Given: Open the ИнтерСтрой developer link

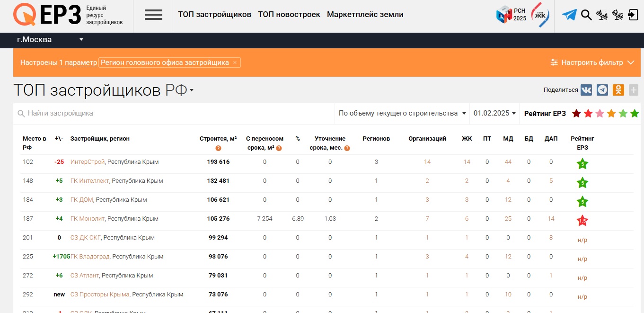Looking at the screenshot, I should pyautogui.click(x=88, y=162).
